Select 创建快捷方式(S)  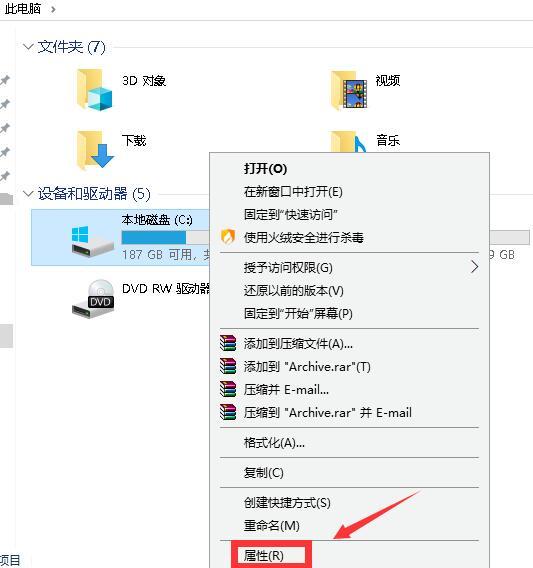click(x=287, y=503)
